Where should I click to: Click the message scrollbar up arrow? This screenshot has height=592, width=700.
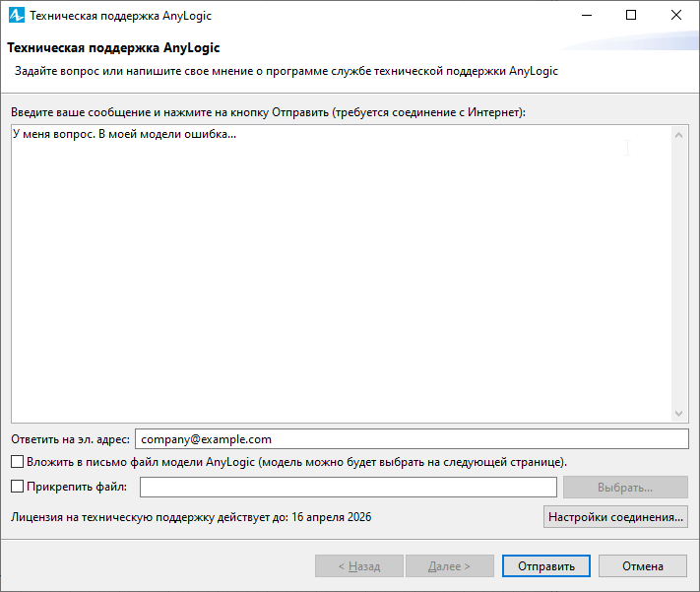click(678, 135)
